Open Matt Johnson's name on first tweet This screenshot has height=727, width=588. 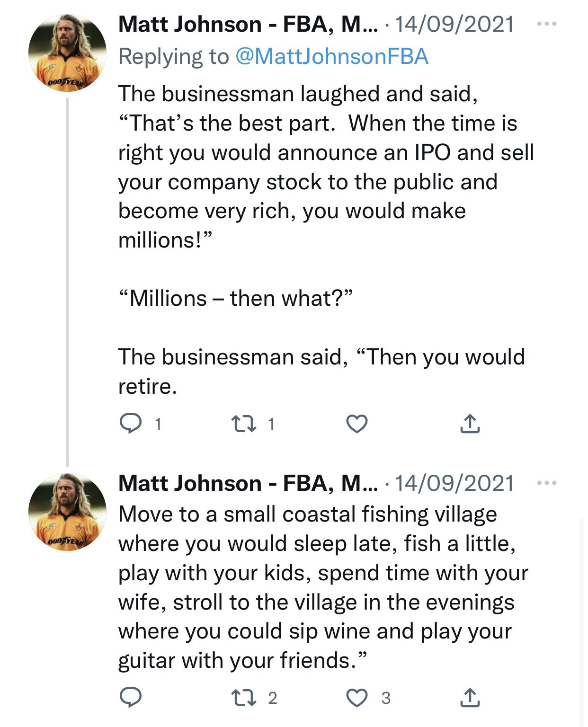coord(248,24)
